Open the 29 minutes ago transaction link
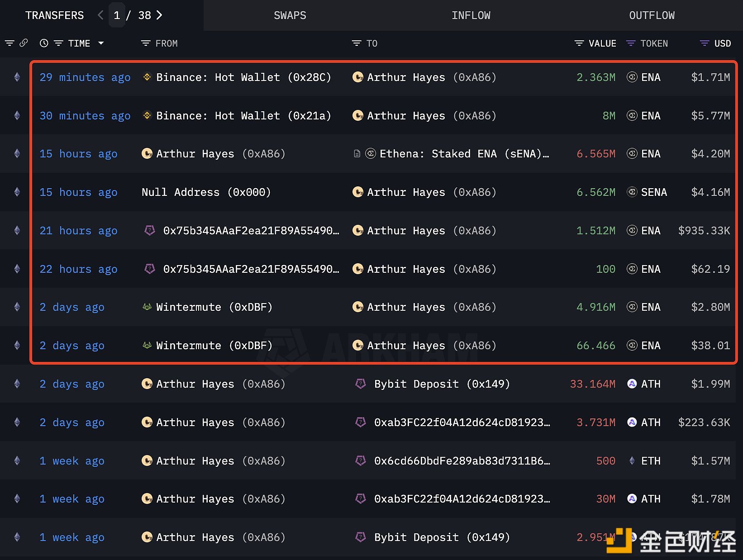Screen dimensions: 743x560 click(85, 77)
